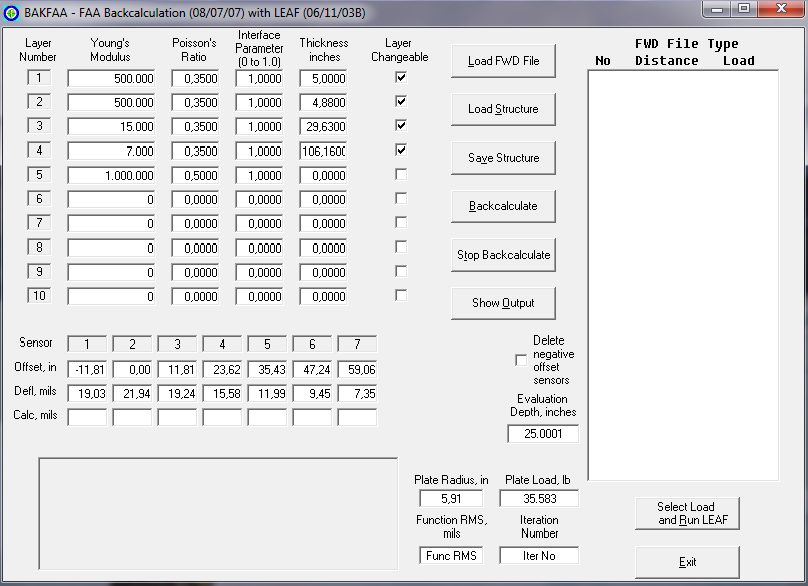Edit layer 5 Thickness field
This screenshot has height=586, width=808.
pos(323,176)
